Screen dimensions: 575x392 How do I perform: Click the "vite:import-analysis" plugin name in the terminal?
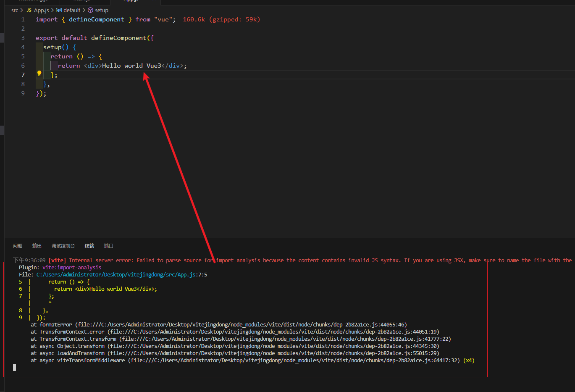(72, 267)
